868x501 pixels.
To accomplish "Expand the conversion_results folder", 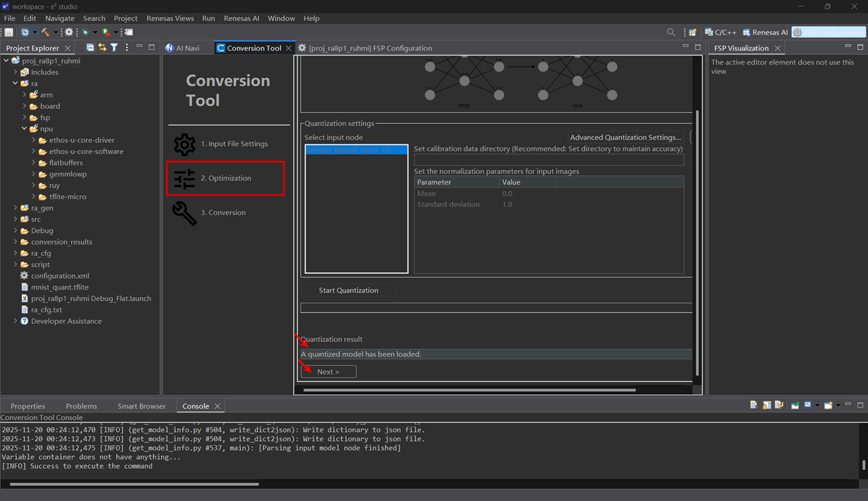I will click(16, 242).
